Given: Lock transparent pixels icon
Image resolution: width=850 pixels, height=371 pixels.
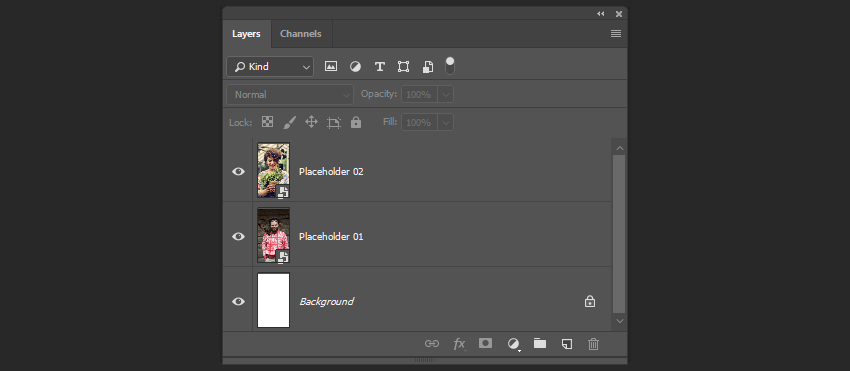Looking at the screenshot, I should tap(267, 122).
